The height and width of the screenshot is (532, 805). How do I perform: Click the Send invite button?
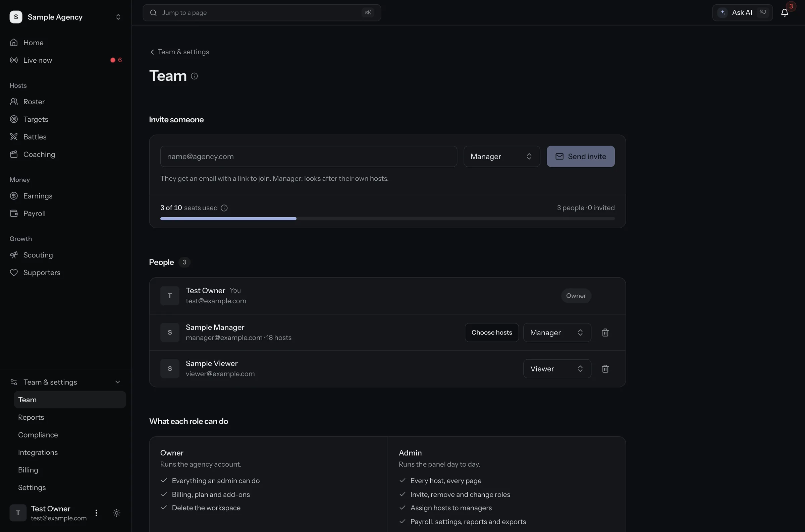tap(580, 157)
